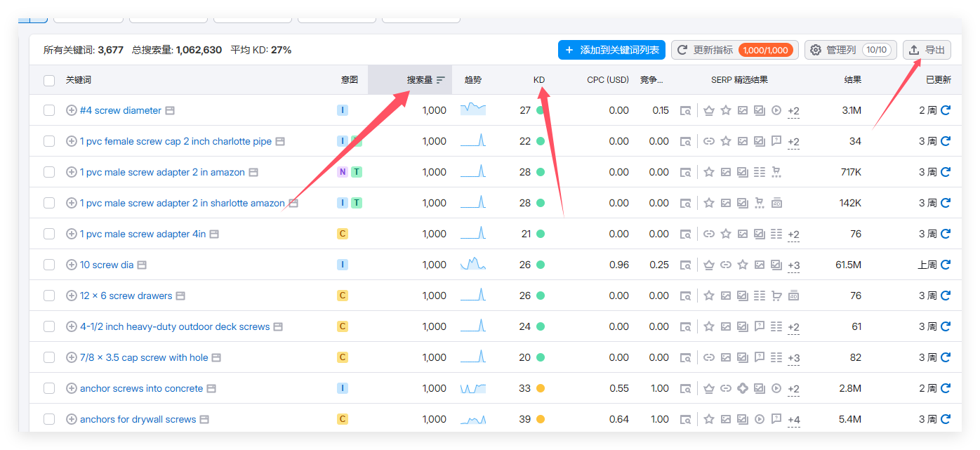Image resolution: width=980 pixels, height=450 pixels.
Task: Check the box for #4 screw diameter
Action: (x=49, y=110)
